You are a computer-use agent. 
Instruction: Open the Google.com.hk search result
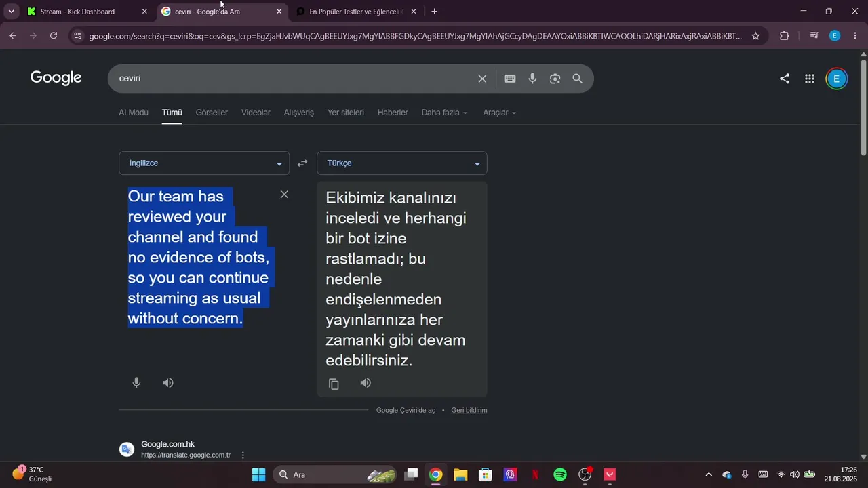coord(167,445)
